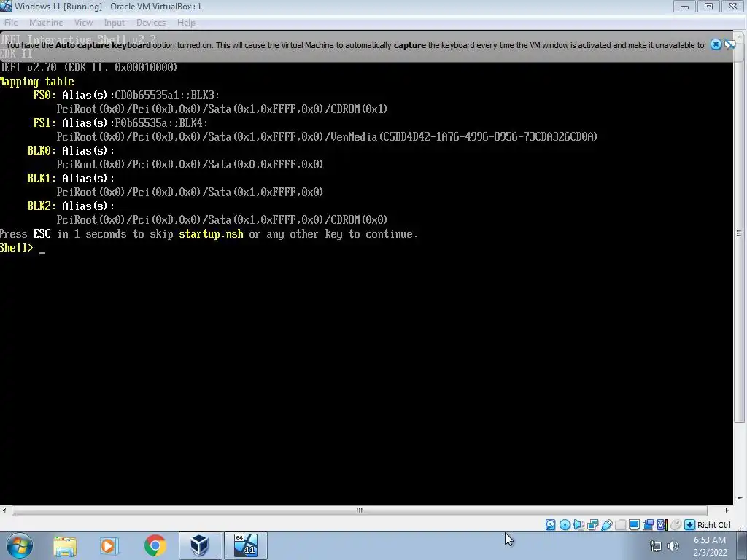Click the USB devices status icon
This screenshot has width=747, height=560.
[606, 525]
